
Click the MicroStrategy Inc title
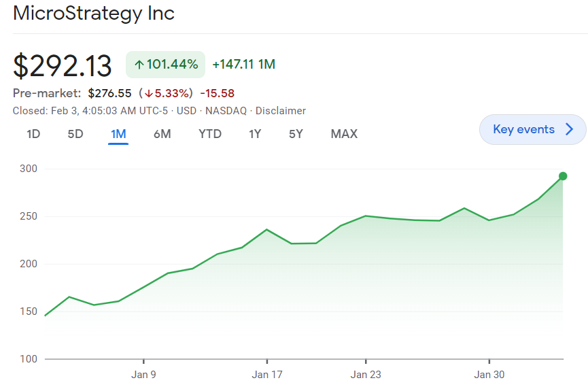pyautogui.click(x=94, y=13)
